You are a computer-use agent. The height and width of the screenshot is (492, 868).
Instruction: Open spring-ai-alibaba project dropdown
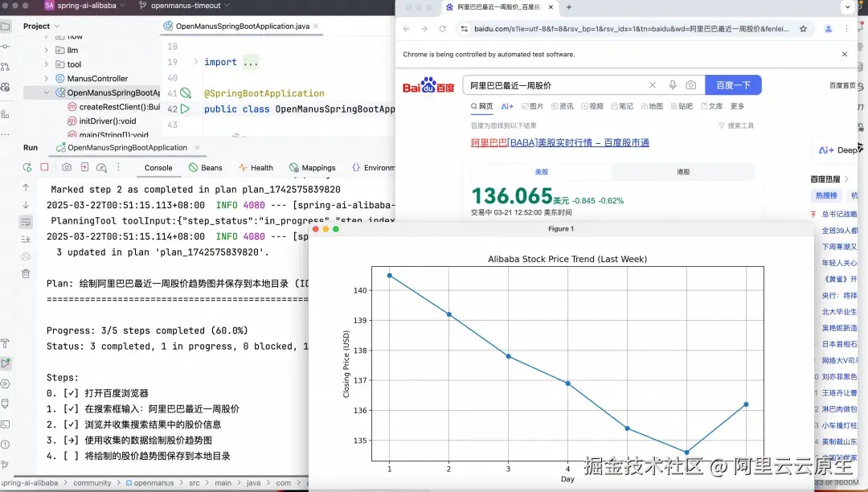(x=84, y=6)
